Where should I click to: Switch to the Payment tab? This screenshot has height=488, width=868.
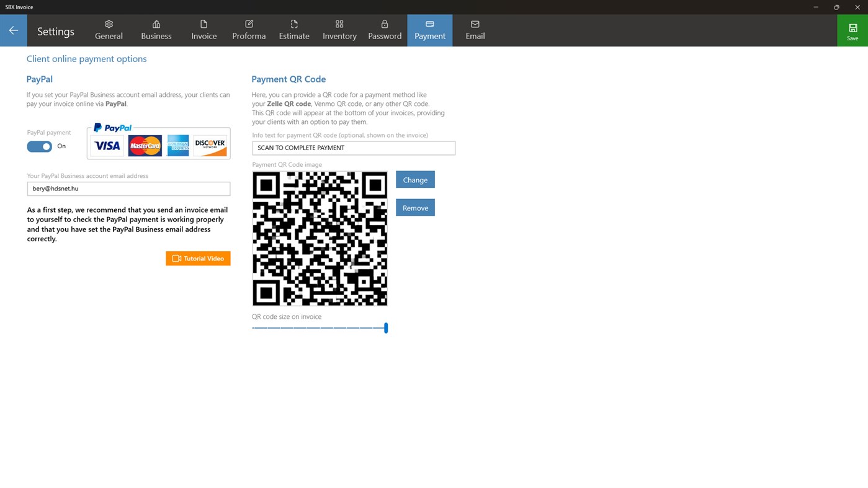click(429, 30)
